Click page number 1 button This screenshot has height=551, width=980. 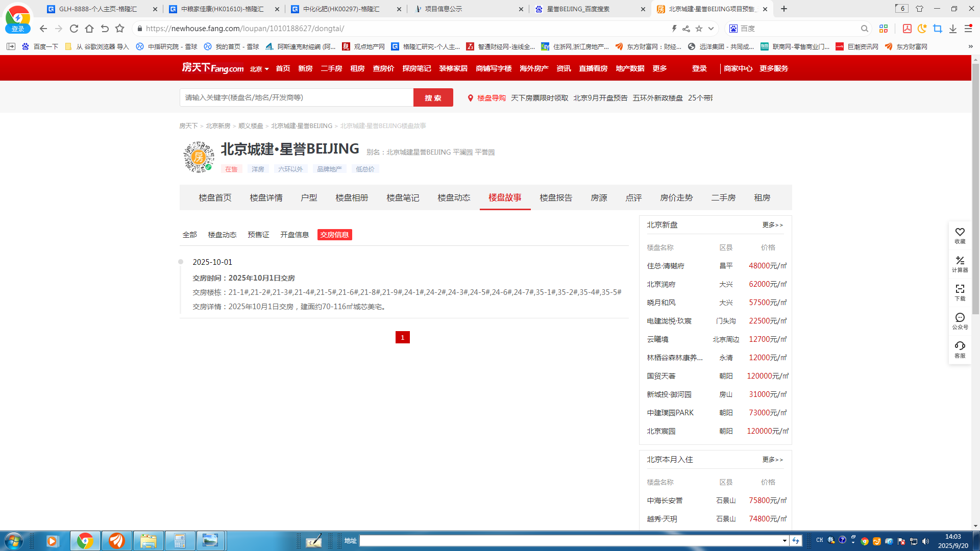pos(402,337)
